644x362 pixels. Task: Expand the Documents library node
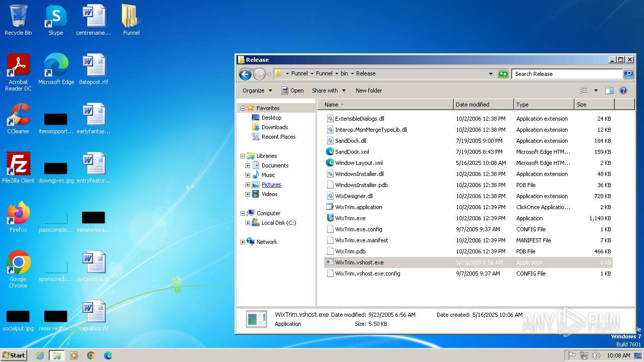click(x=248, y=165)
